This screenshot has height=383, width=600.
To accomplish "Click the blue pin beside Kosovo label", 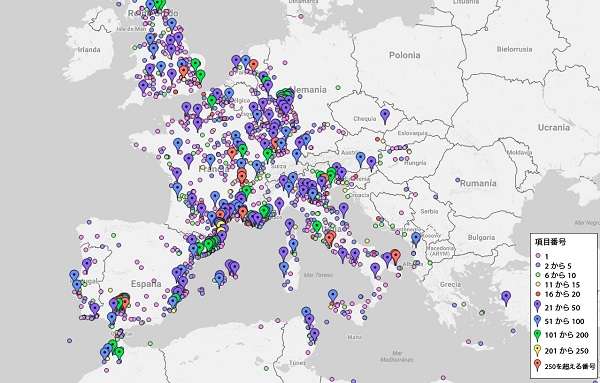I will pyautogui.click(x=416, y=240).
